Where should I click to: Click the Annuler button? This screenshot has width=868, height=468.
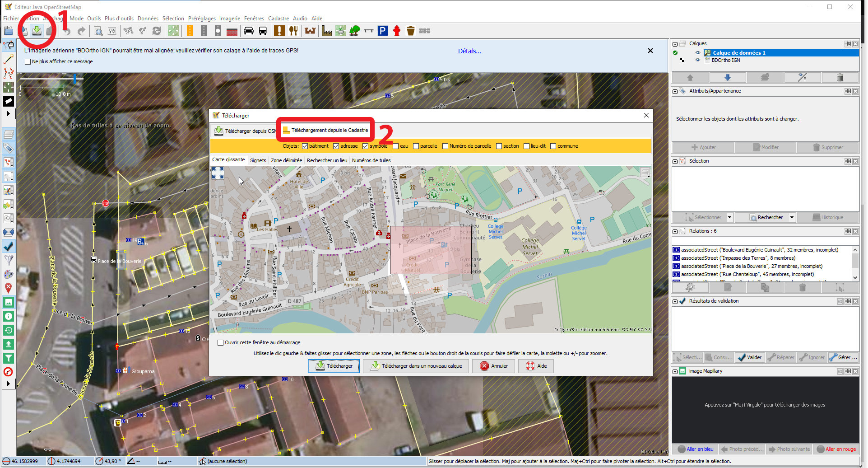coord(494,366)
